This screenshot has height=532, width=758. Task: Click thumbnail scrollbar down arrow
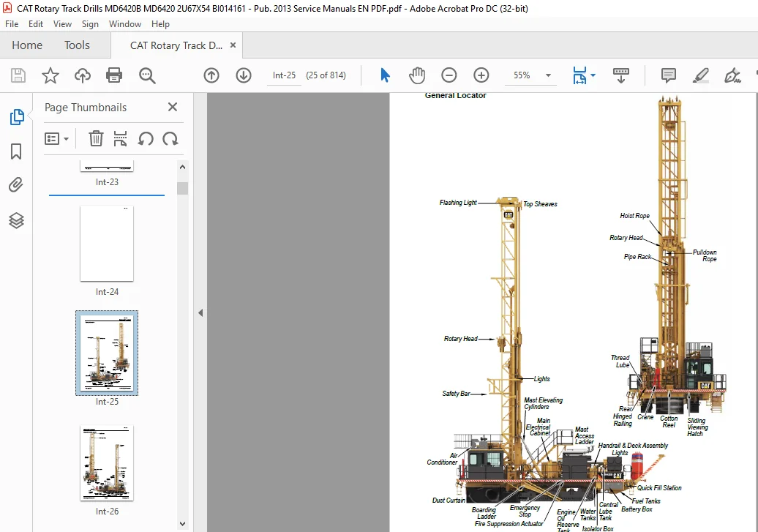182,523
